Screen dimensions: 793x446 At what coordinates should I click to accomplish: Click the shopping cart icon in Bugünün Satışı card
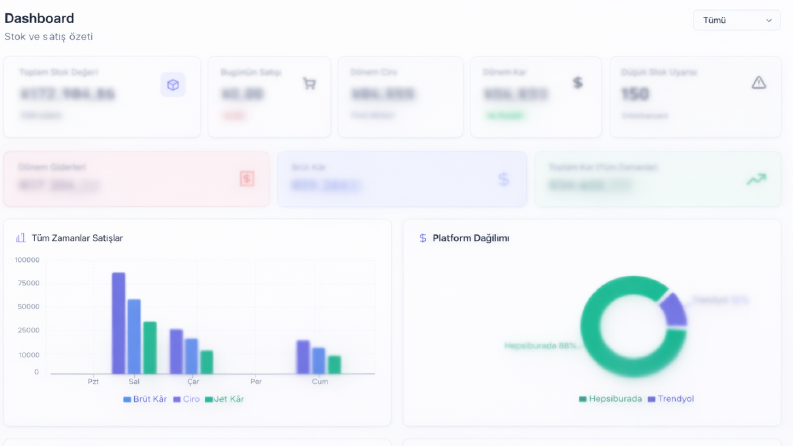[309, 83]
